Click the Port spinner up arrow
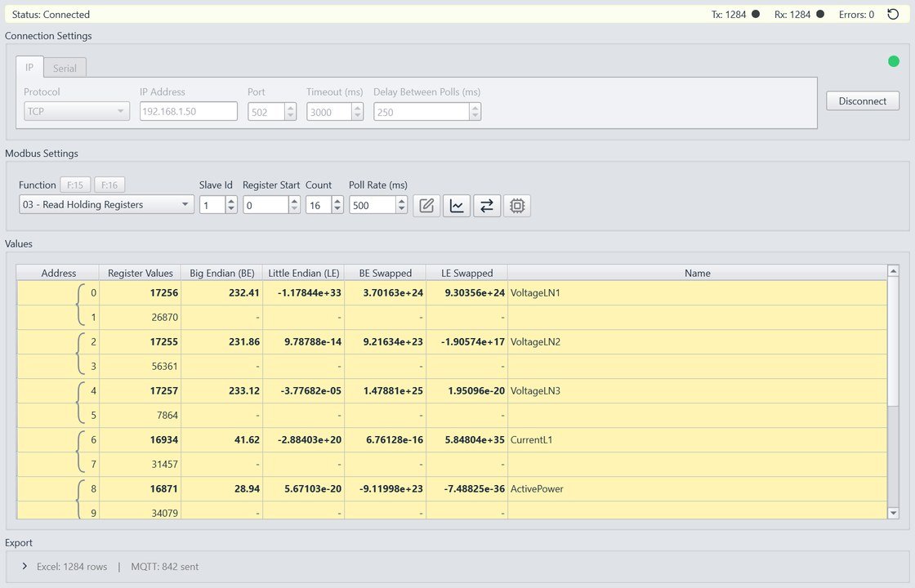The height and width of the screenshot is (588, 915). 291,107
